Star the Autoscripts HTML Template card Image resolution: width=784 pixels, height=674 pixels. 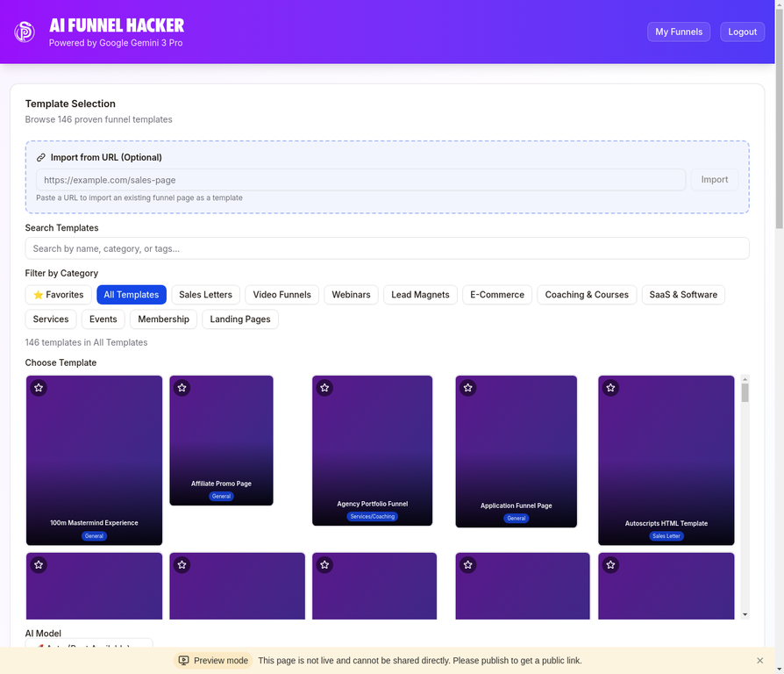[x=610, y=387]
